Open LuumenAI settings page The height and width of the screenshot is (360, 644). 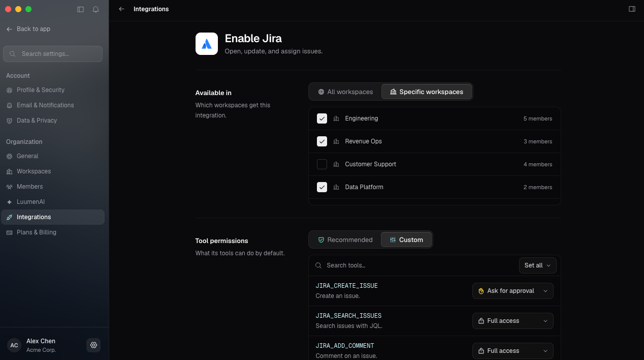[53, 202]
